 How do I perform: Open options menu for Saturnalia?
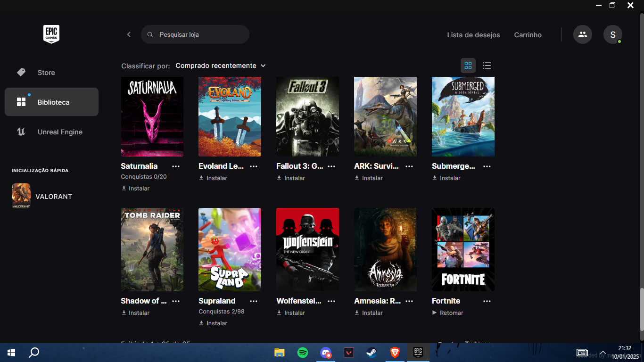coord(176,166)
